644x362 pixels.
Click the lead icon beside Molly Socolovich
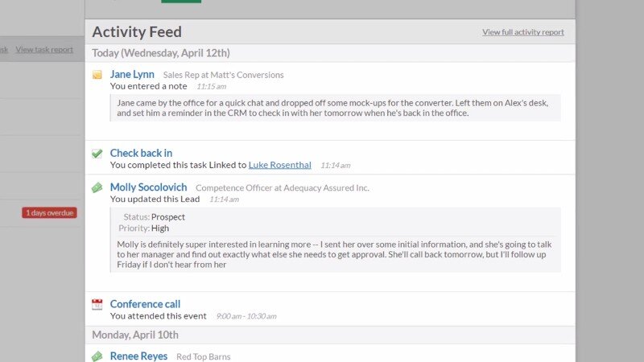coord(97,187)
